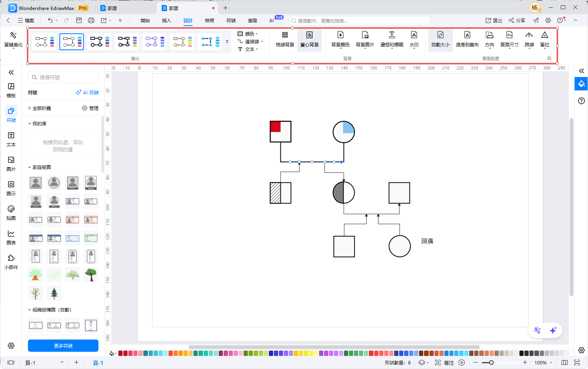Click the 單鍵美化 one-click beautify icon

click(13, 39)
